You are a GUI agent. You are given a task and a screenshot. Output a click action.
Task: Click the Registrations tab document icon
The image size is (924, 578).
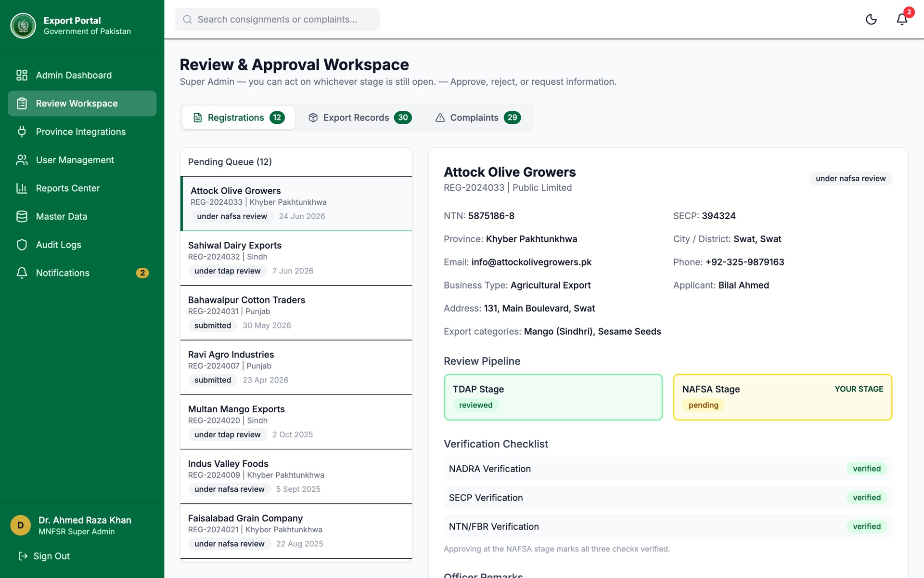pos(197,118)
